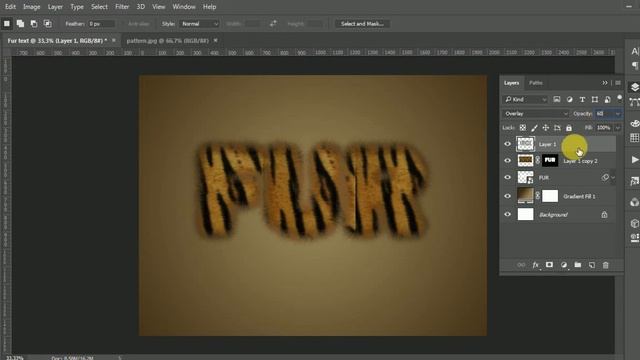Click the lock all padlock icon
The image size is (640, 360).
click(x=569, y=128)
